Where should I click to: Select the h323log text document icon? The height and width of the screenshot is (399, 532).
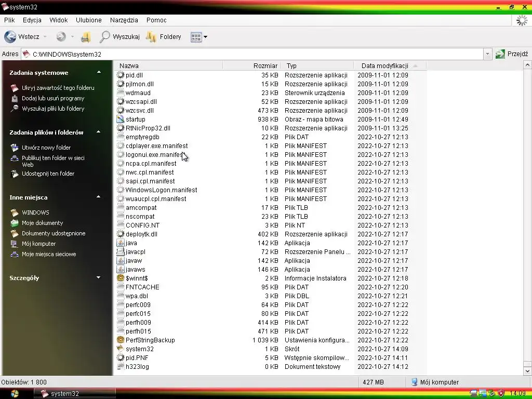pyautogui.click(x=121, y=366)
